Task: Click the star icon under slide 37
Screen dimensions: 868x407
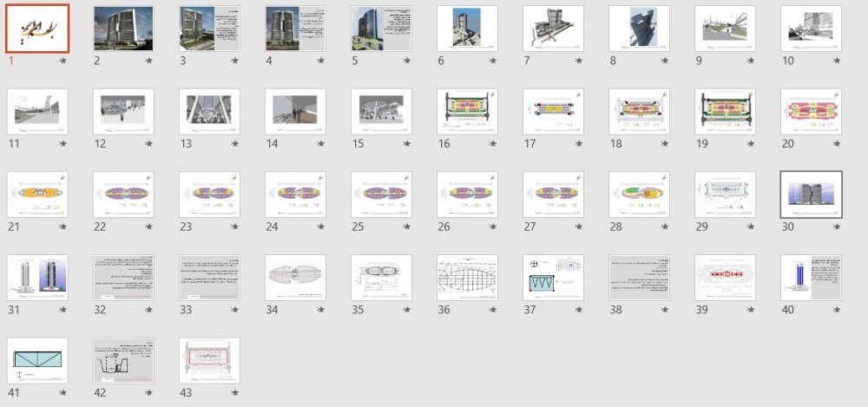Action: tap(578, 310)
